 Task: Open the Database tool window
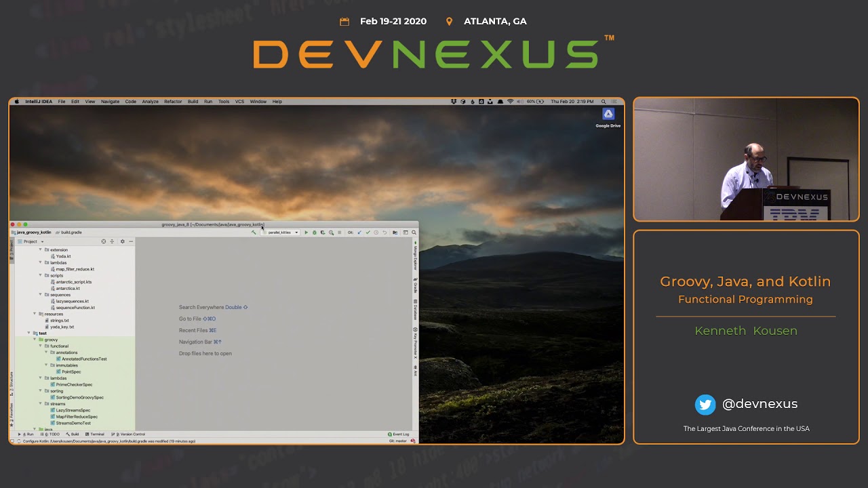click(416, 310)
